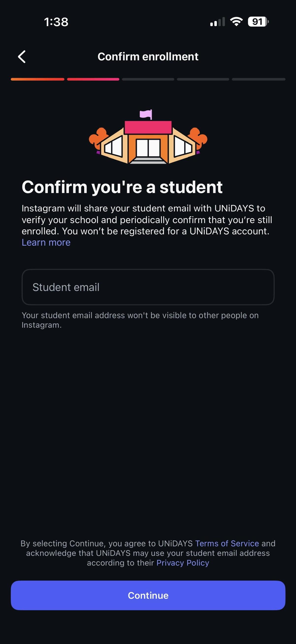Click the fifth gray progress segment
This screenshot has height=644, width=296.
(258, 79)
